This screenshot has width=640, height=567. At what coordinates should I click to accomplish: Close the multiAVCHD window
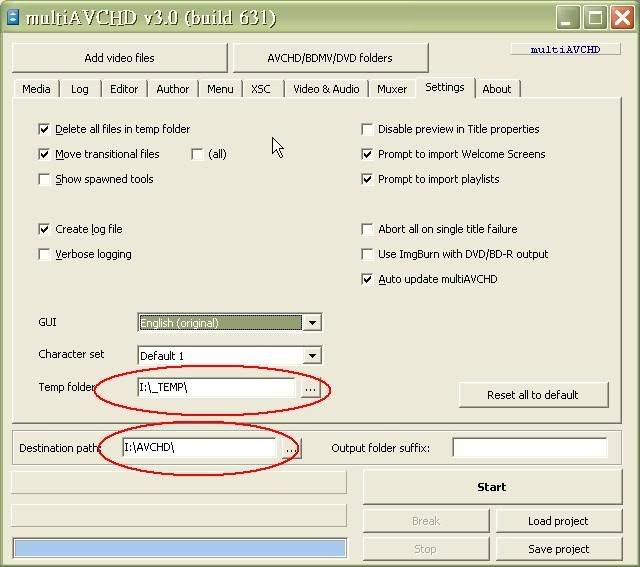coord(622,18)
